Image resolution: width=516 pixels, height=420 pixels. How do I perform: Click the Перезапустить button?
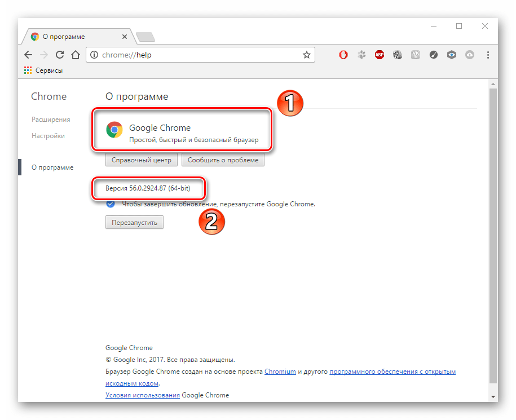click(134, 223)
